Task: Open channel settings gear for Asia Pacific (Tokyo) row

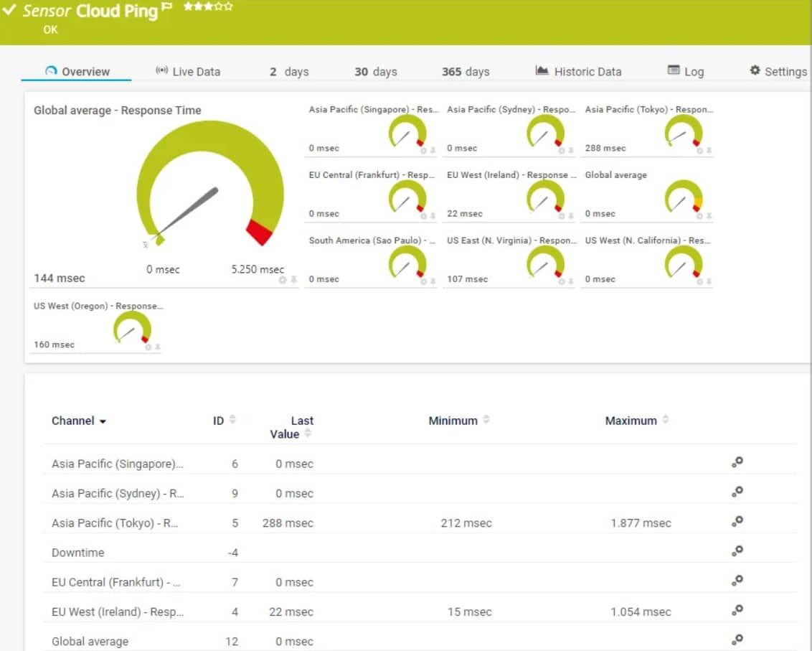Action: pos(737,521)
